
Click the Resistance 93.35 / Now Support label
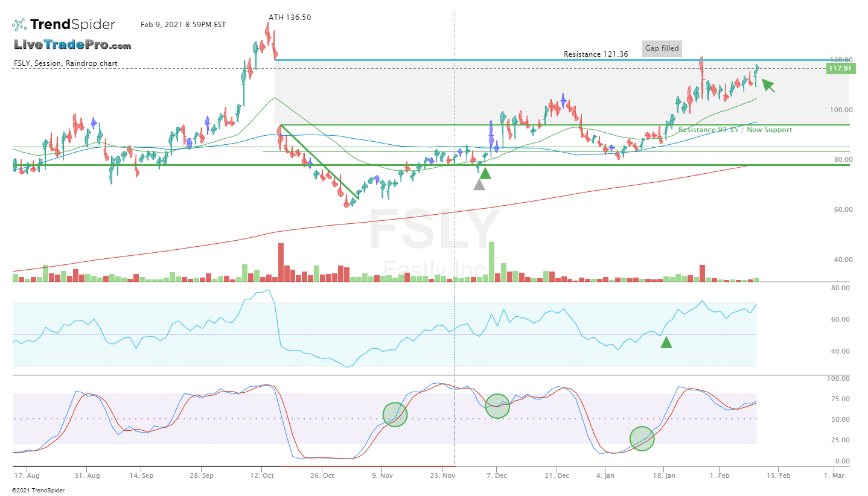point(735,130)
